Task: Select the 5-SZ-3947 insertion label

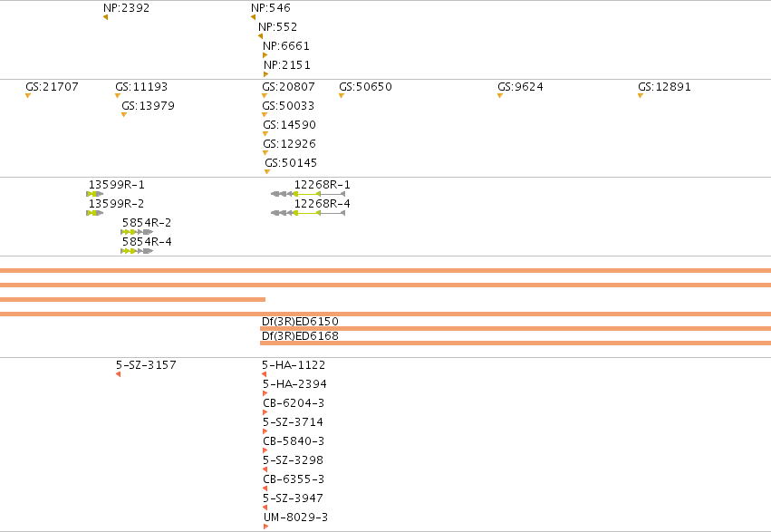Action: (293, 498)
